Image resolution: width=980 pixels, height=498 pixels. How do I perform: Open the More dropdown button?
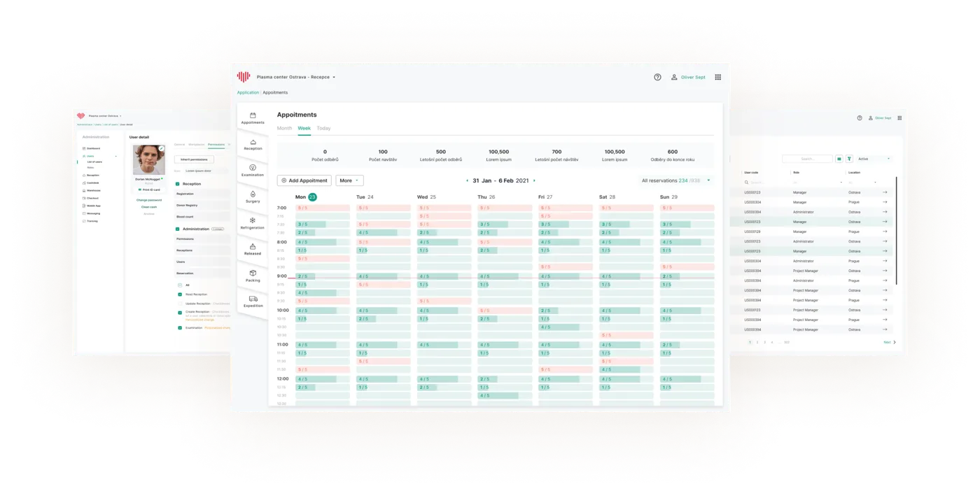(349, 180)
